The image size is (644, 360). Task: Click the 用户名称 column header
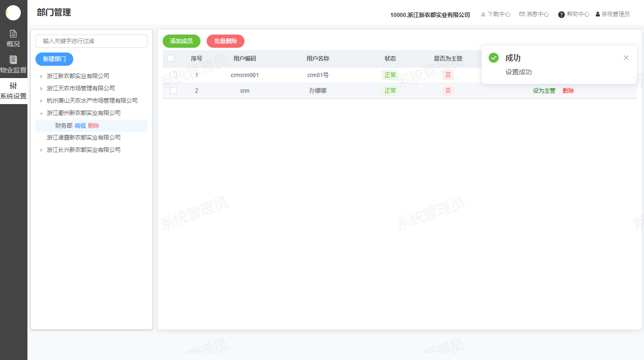tap(318, 59)
